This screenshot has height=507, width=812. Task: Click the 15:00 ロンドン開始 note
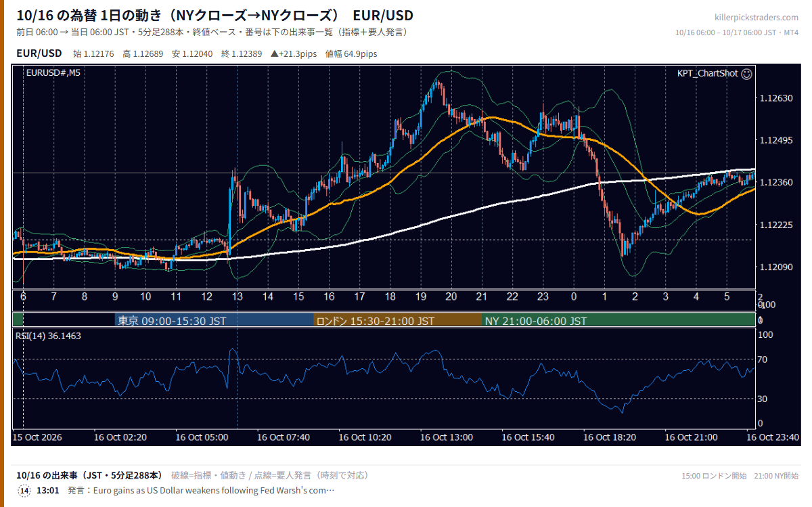tap(713, 476)
